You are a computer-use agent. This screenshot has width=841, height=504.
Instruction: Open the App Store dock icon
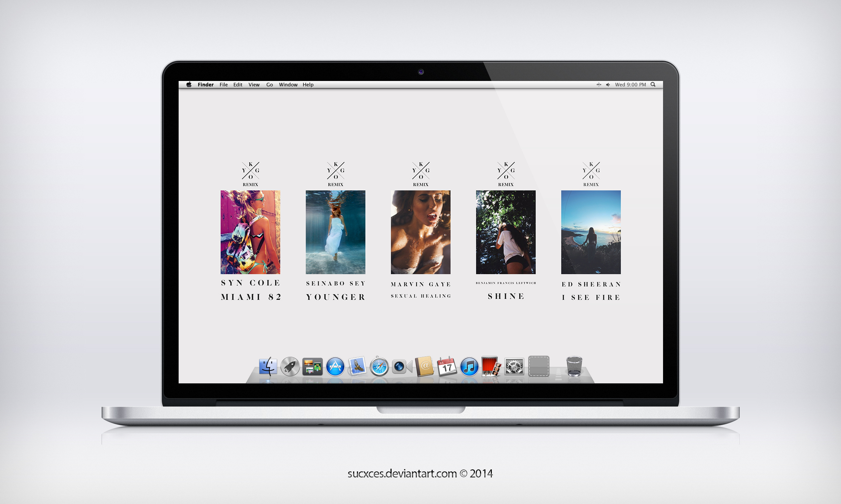coord(335,367)
